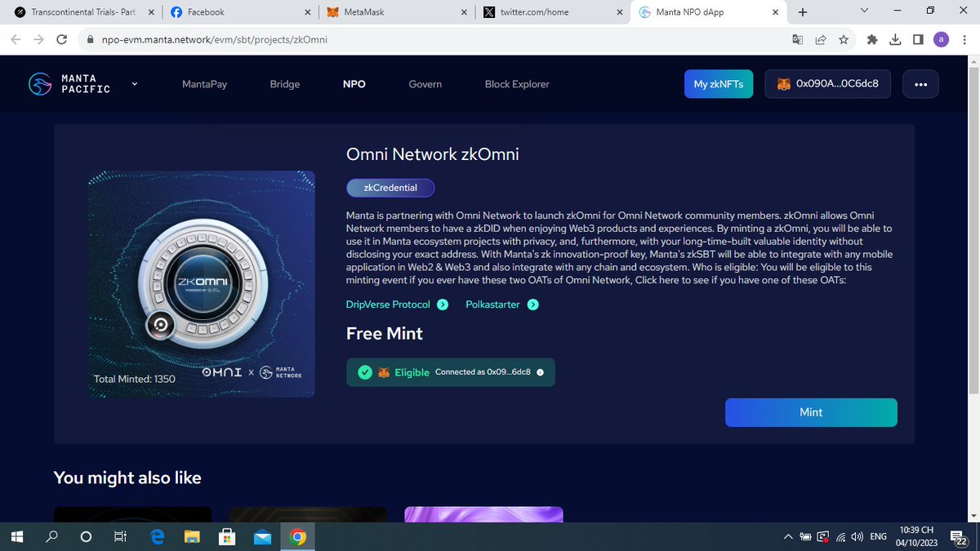The image size is (980, 551).
Task: Click the My zkNFTs button
Action: (719, 84)
